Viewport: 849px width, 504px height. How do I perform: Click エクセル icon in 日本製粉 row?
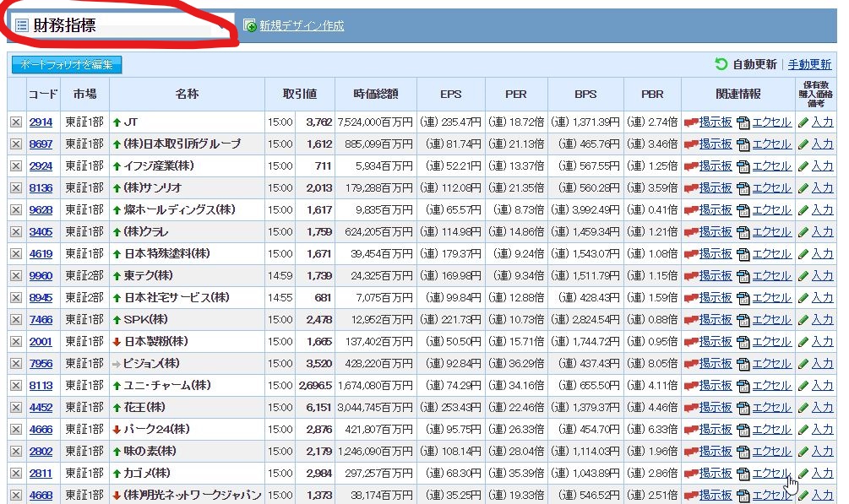pyautogui.click(x=743, y=342)
